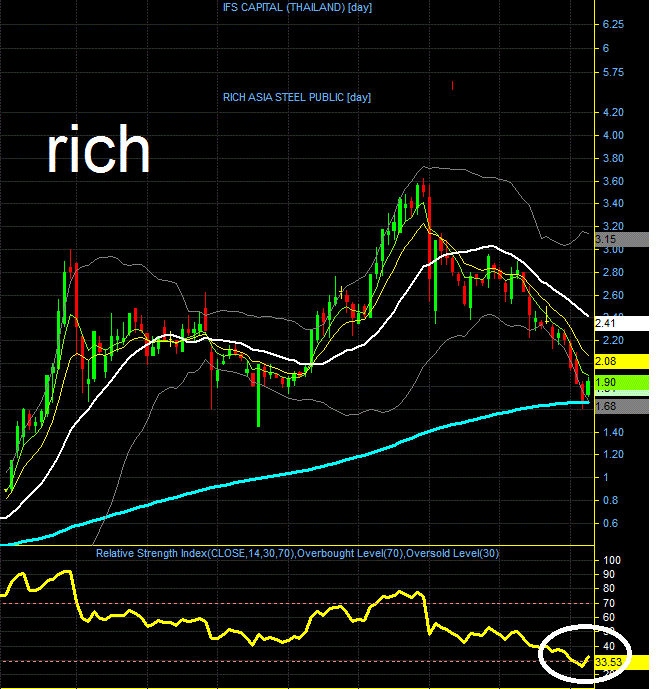
Task: Click the 3.15 upper band price label
Action: coord(621,239)
